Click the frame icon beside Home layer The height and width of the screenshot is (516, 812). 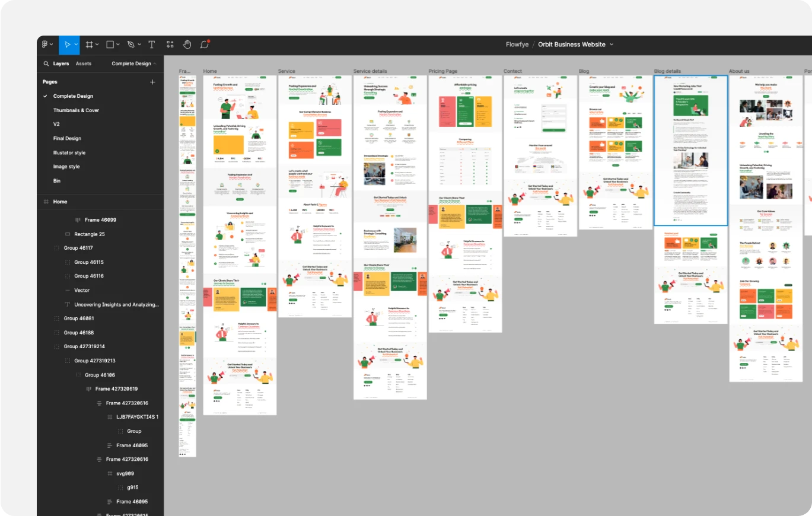coord(46,202)
